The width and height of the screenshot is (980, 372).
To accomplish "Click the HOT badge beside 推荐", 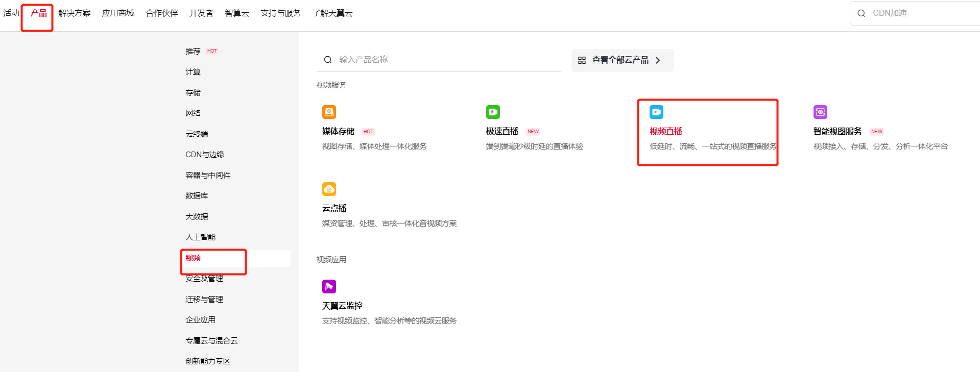I will click(212, 51).
